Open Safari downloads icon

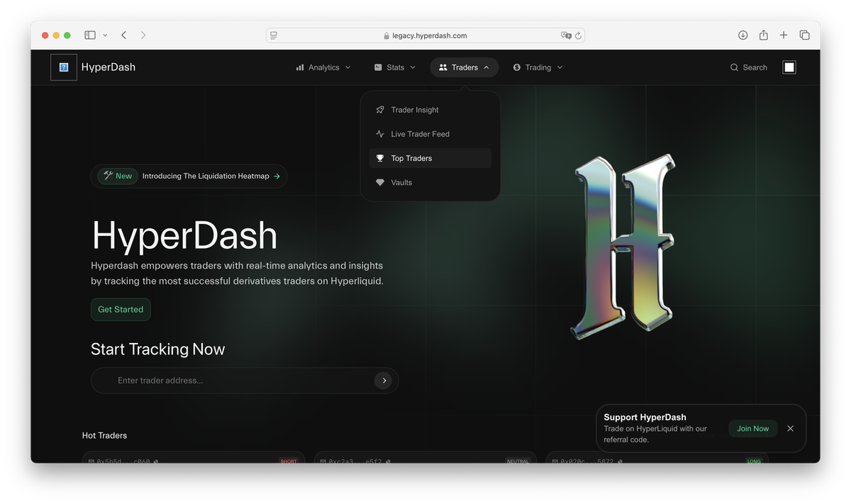743,35
